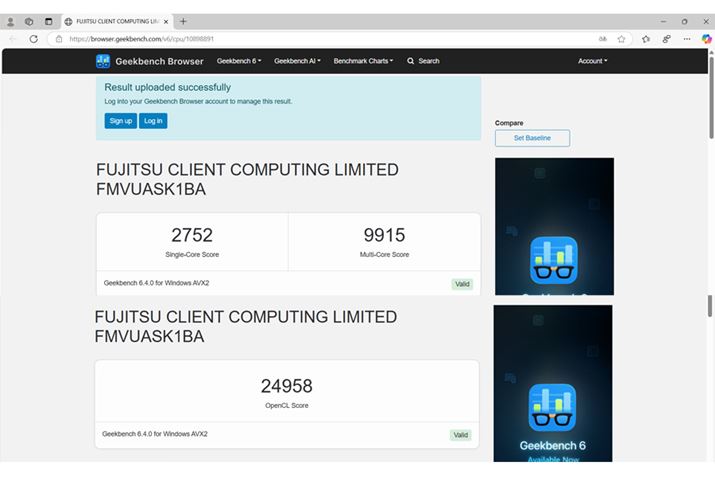Expand the Geekbench 6 menu
715x477 pixels.
point(239,61)
